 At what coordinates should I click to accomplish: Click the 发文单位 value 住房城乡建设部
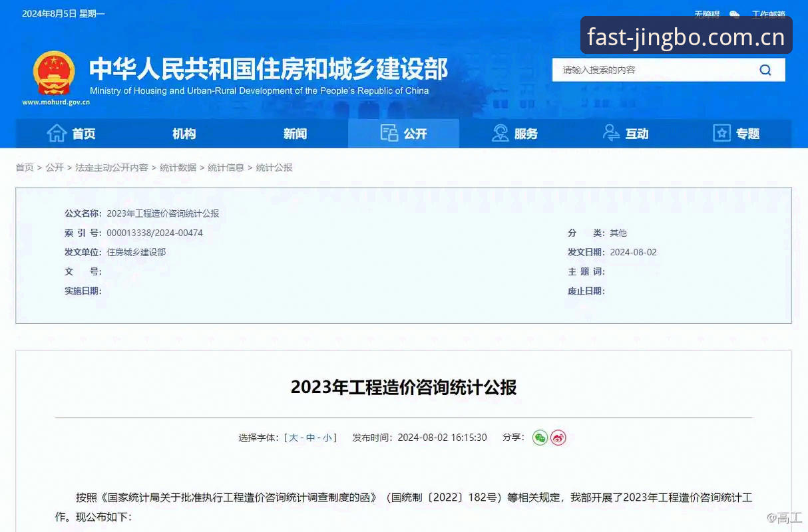pos(136,252)
